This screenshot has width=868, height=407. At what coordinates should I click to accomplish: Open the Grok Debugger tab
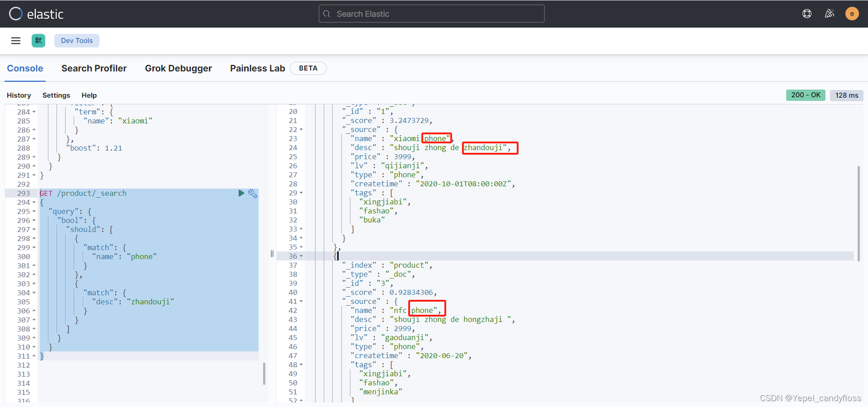pos(179,68)
